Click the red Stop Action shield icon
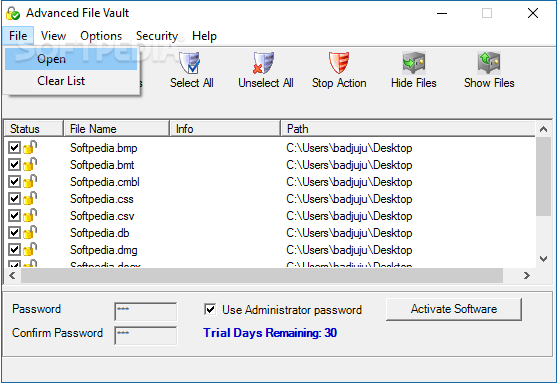557x383 pixels. tap(339, 63)
